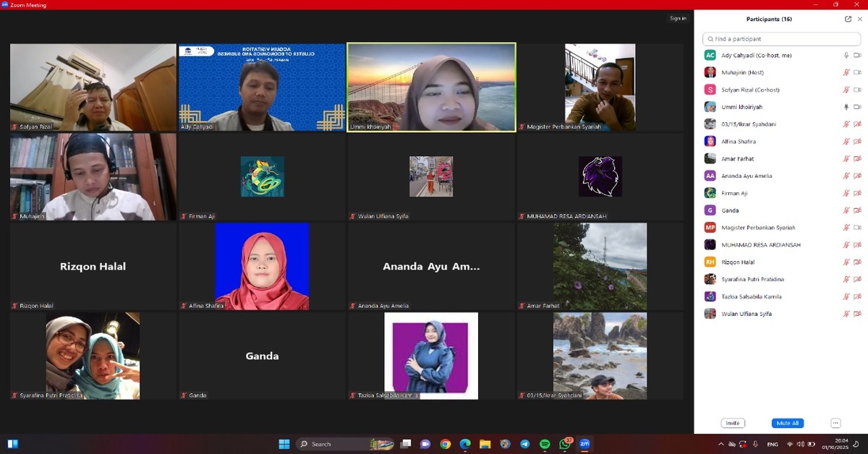This screenshot has width=868, height=454.
Task: Click Ady Cahyadi's microphone icon
Action: (846, 55)
